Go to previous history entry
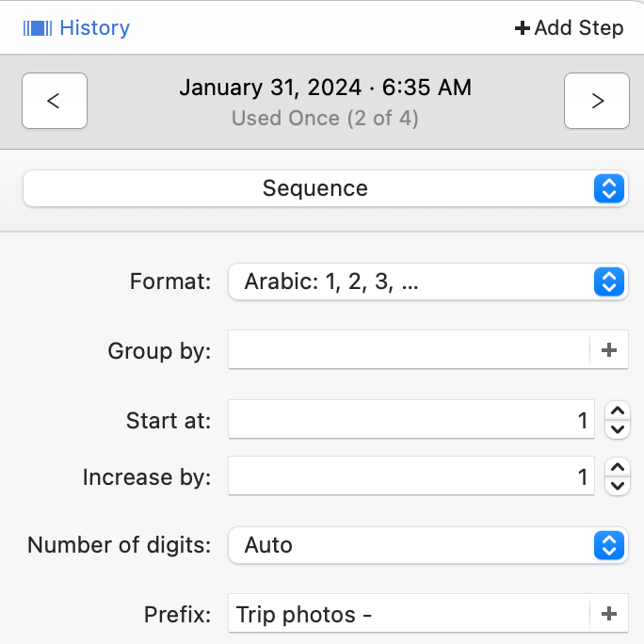644x644 pixels. [55, 101]
